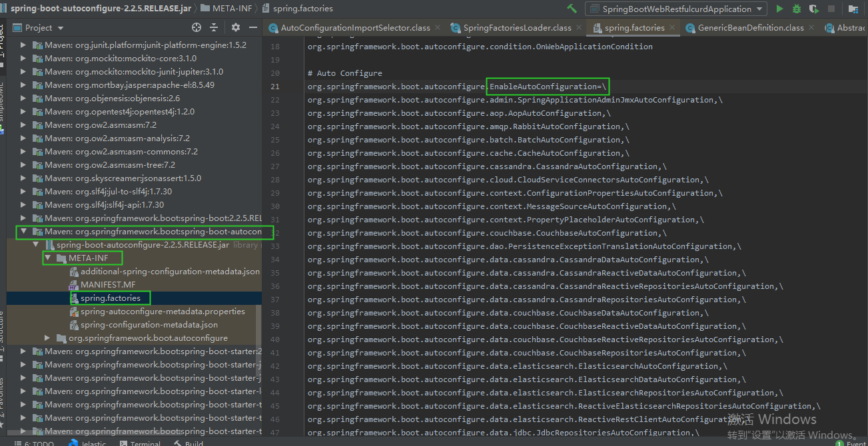Collapse the spring-boot-autoconfigure Maven library node

click(x=25, y=232)
